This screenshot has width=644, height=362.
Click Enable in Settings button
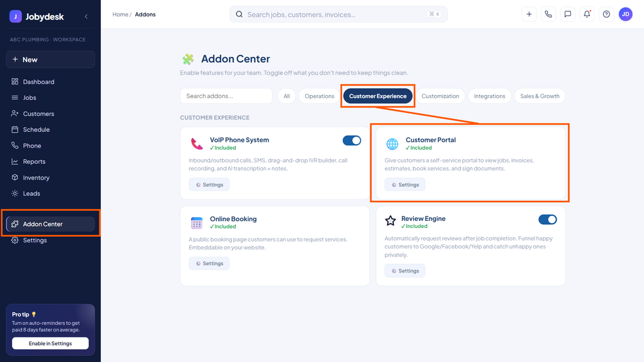pyautogui.click(x=50, y=344)
